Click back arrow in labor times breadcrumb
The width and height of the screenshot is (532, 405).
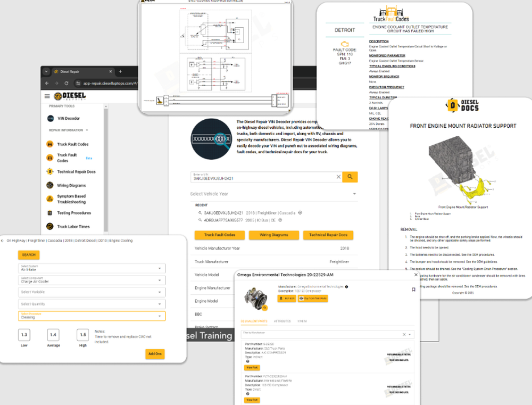(x=2, y=241)
